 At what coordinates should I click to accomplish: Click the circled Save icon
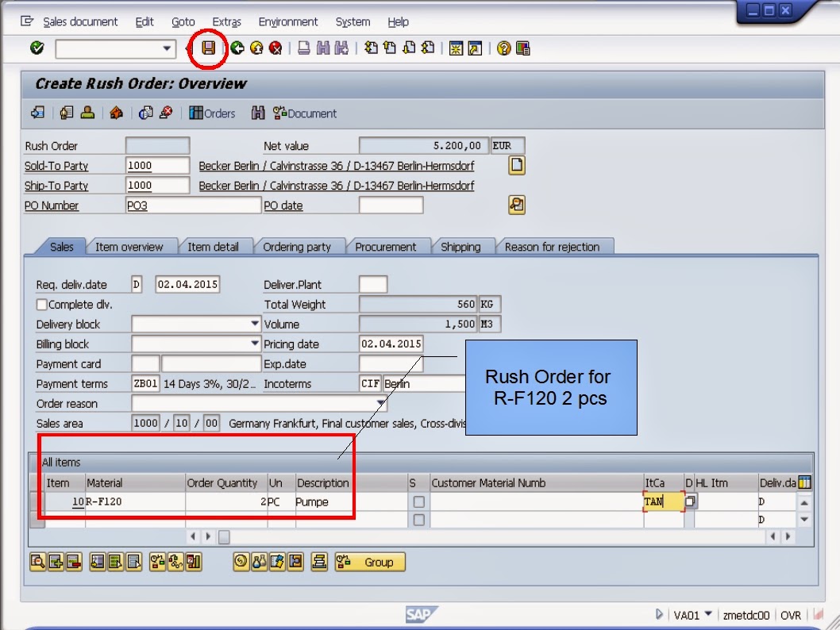pos(208,48)
